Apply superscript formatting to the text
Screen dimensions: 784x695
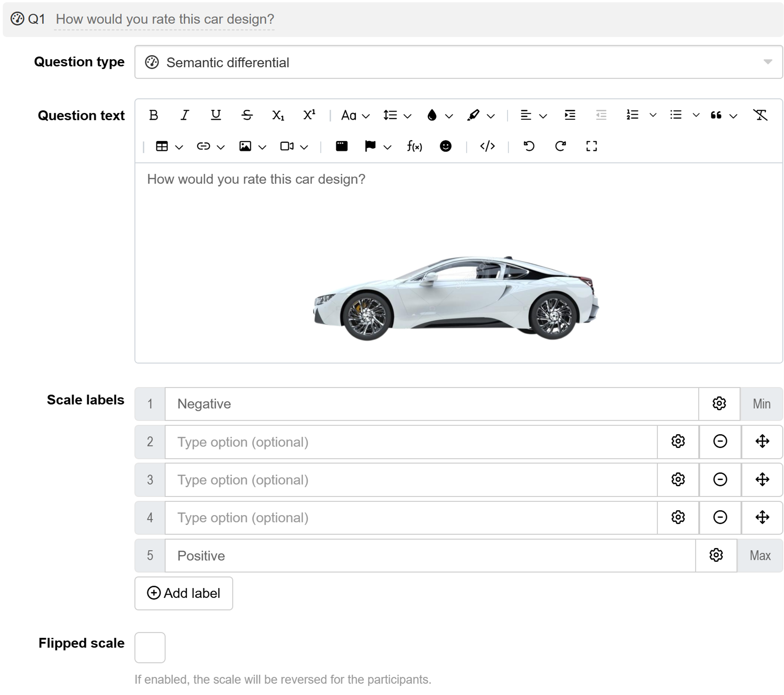[309, 115]
